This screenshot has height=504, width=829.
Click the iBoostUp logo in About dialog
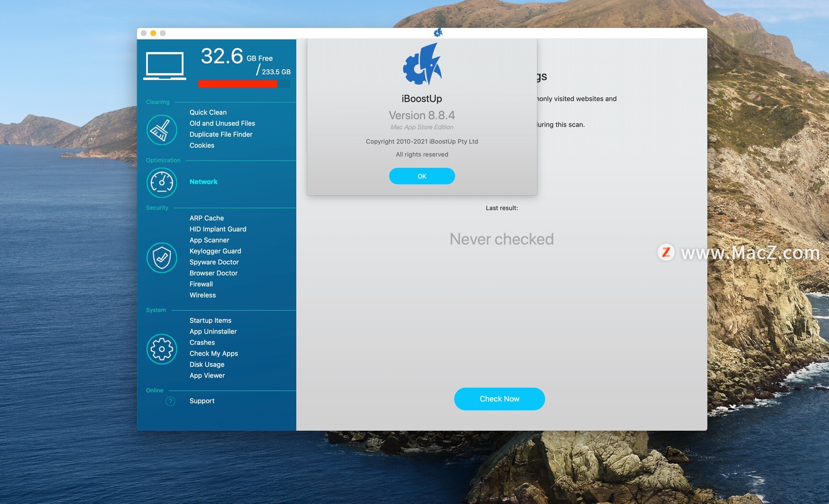pyautogui.click(x=422, y=64)
